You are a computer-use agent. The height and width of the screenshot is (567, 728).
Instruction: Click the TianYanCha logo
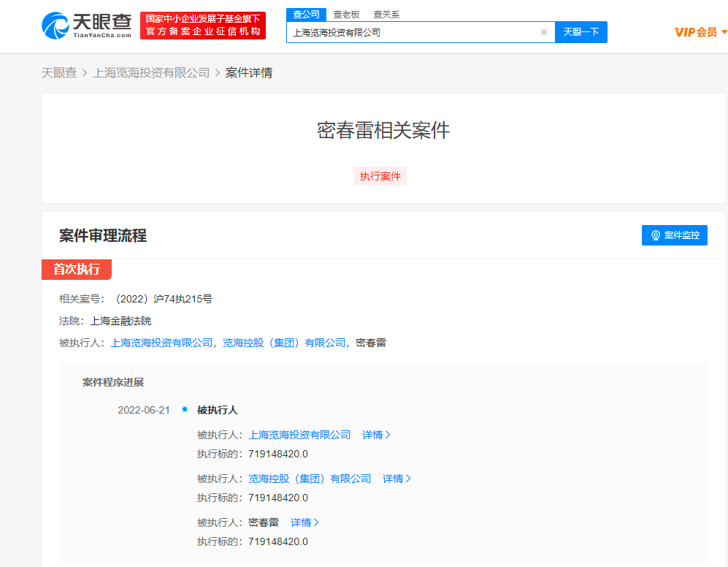[87, 26]
